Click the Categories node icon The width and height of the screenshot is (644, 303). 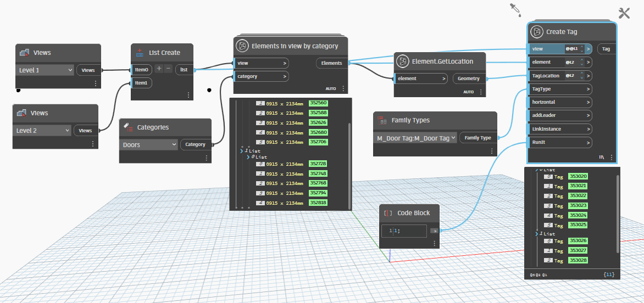click(x=127, y=127)
